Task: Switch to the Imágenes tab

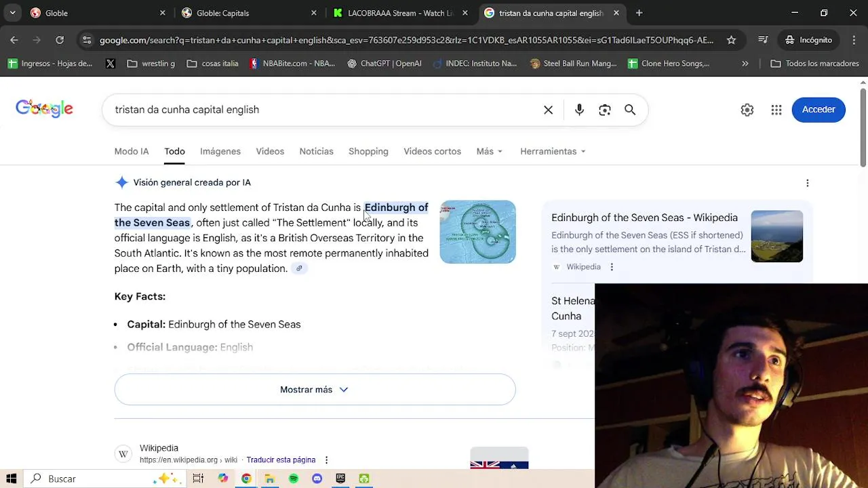Action: click(x=220, y=152)
